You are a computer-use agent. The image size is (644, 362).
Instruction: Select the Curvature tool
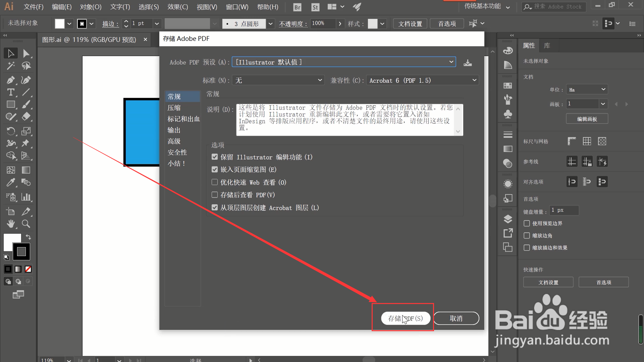tap(26, 80)
